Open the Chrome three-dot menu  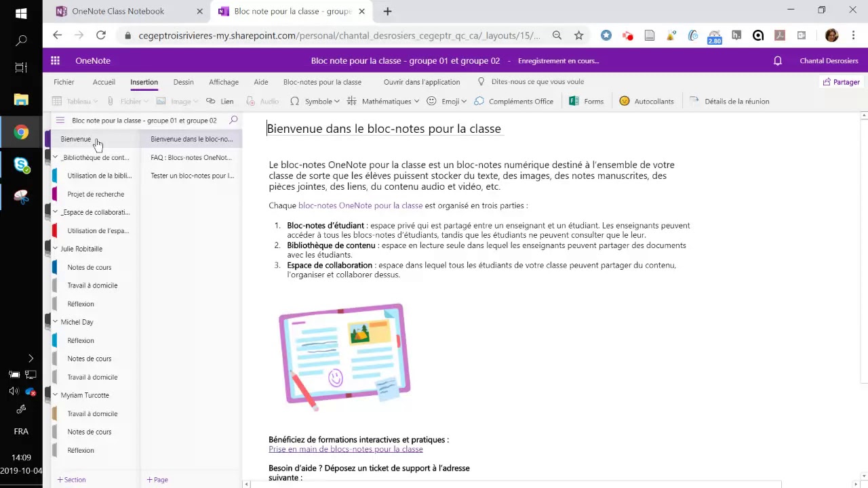coord(853,35)
